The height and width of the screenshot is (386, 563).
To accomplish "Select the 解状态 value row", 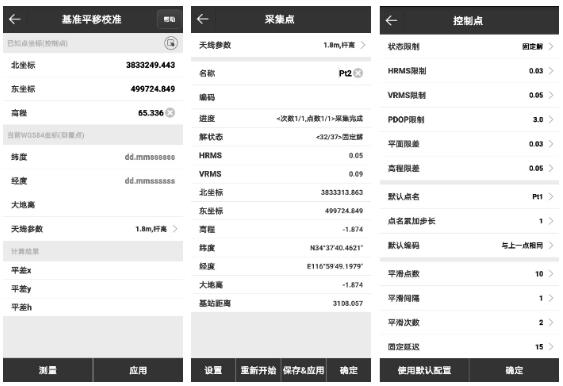I will [281, 137].
